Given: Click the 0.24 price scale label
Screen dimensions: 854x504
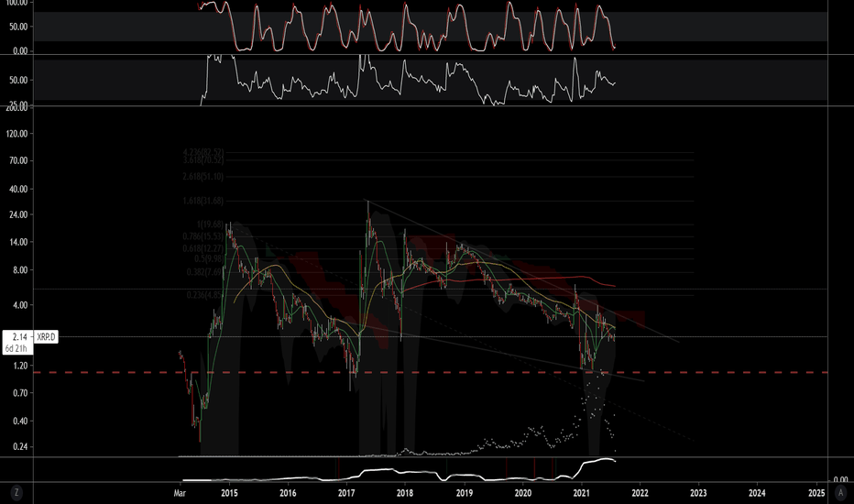Looking at the screenshot, I should point(20,447).
